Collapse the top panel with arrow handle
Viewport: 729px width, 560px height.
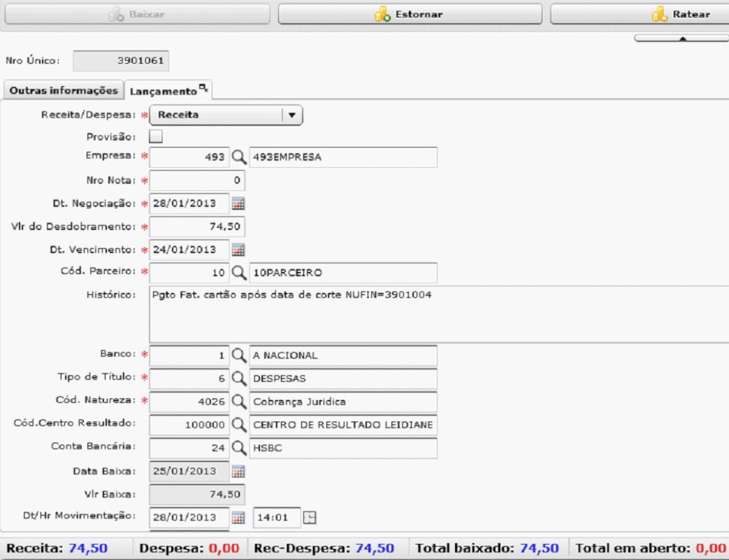[x=681, y=38]
